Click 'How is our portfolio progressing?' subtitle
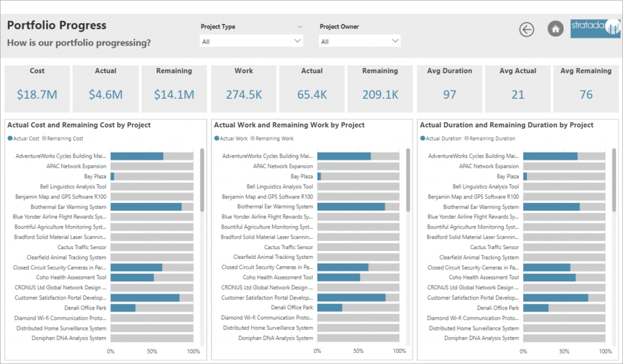Screen dimensions: 623x364 coord(79,43)
